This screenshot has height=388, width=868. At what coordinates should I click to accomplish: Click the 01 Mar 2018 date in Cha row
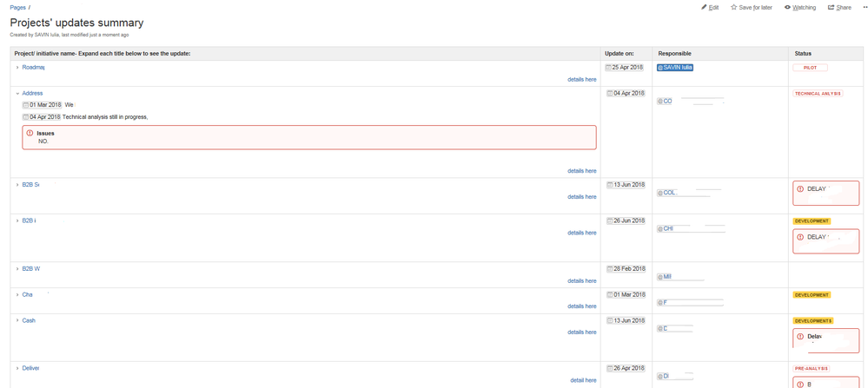point(626,294)
